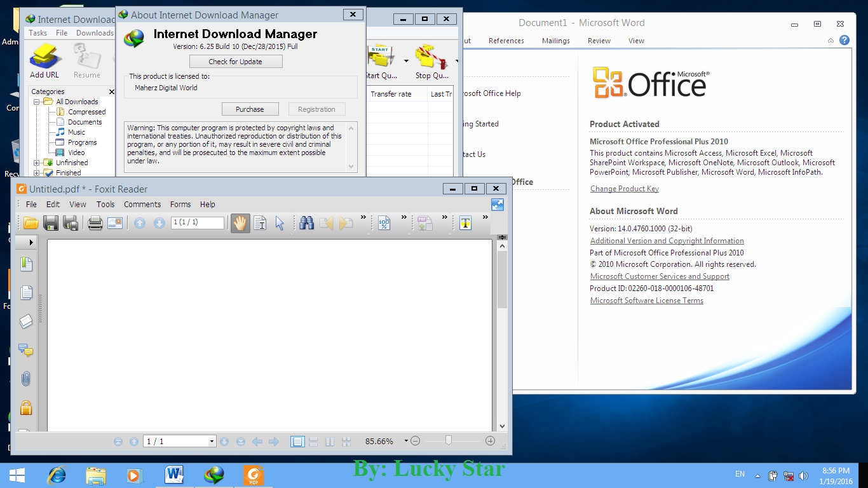Screen dimensions: 868x488
Task: Collapse the All Downloads tree node in IDM
Action: (x=37, y=102)
